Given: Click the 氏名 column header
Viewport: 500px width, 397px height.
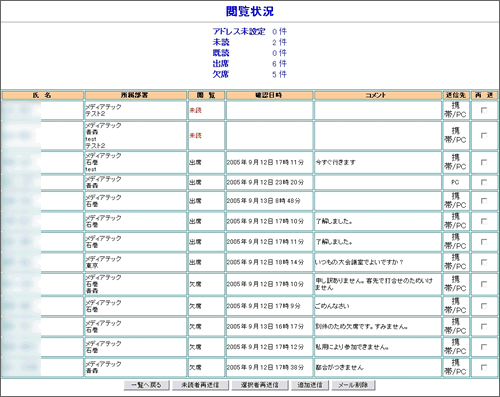Looking at the screenshot, I should pyautogui.click(x=42, y=95).
